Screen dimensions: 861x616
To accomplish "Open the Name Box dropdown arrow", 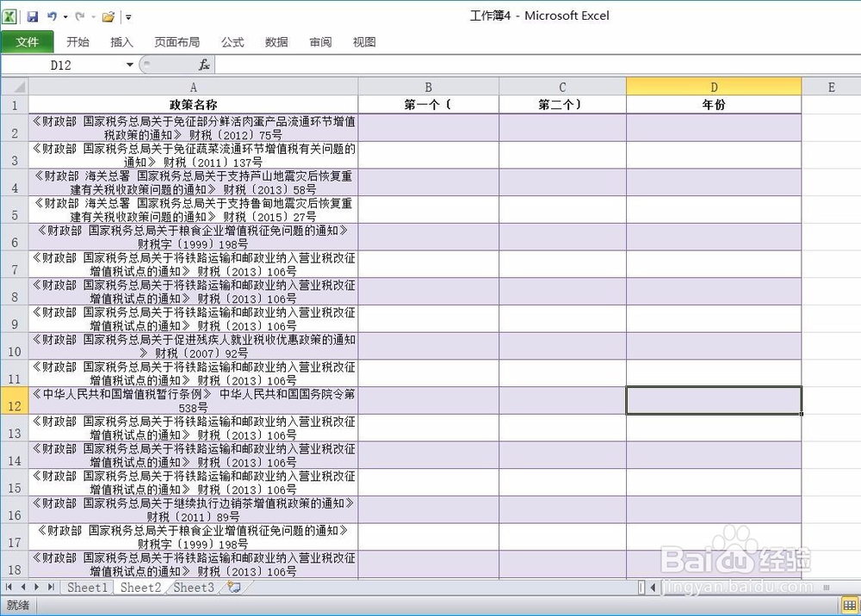I will click(129, 64).
